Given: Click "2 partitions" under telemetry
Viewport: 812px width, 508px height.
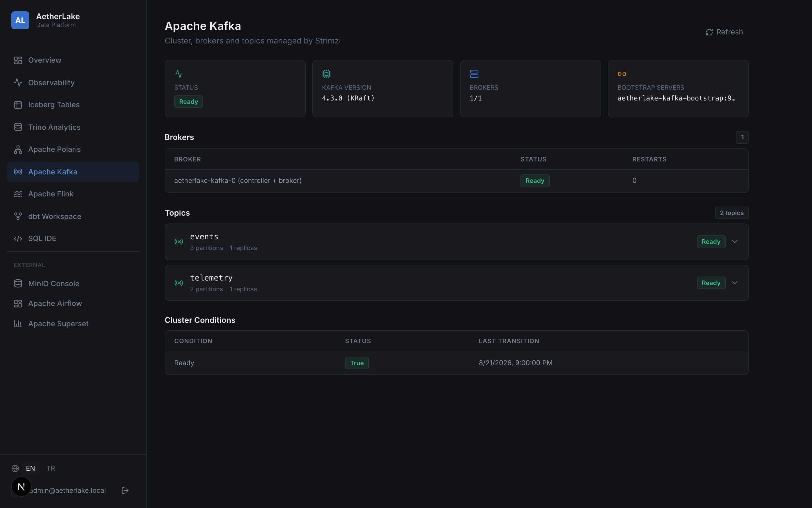Looking at the screenshot, I should pos(206,289).
